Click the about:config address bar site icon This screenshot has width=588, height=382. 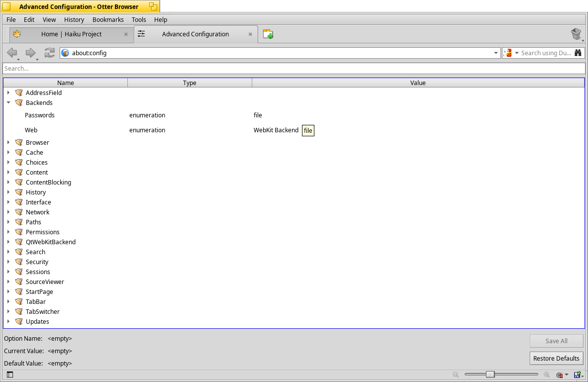65,53
